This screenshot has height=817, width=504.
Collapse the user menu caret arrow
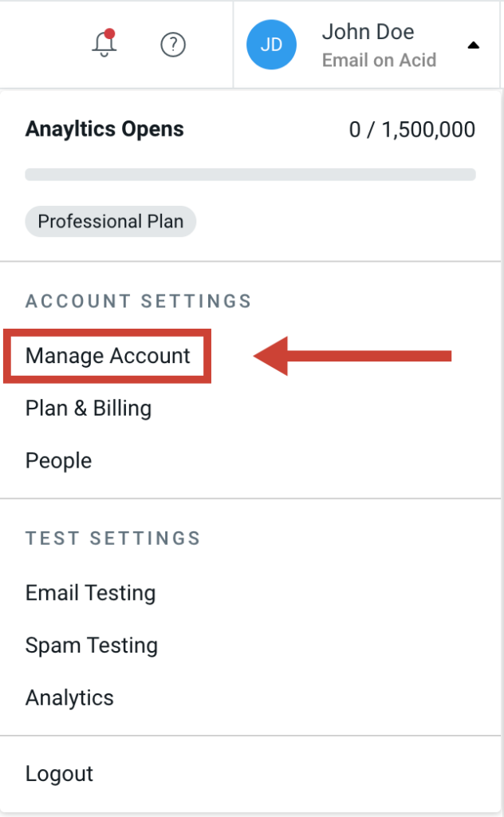tap(473, 45)
